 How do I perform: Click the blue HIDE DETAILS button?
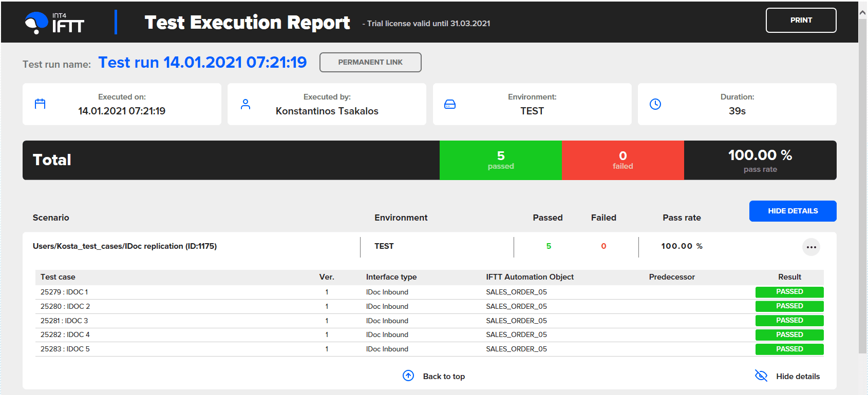(793, 211)
